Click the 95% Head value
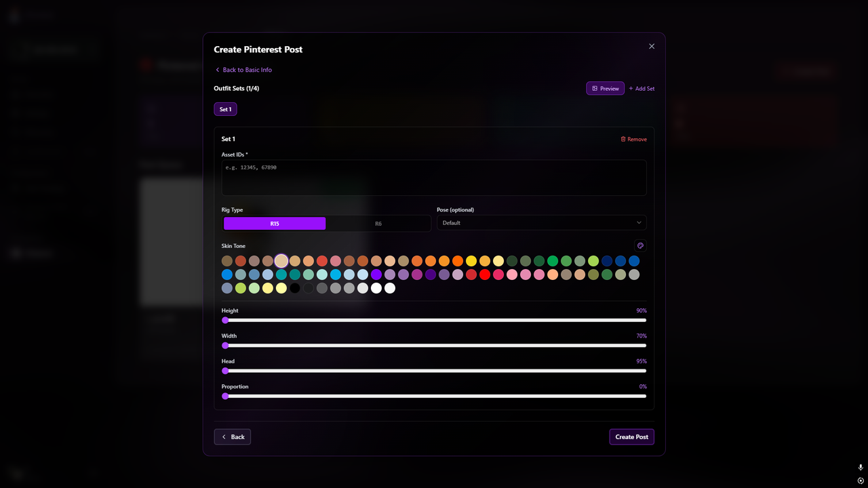The image size is (868, 488). click(x=642, y=361)
